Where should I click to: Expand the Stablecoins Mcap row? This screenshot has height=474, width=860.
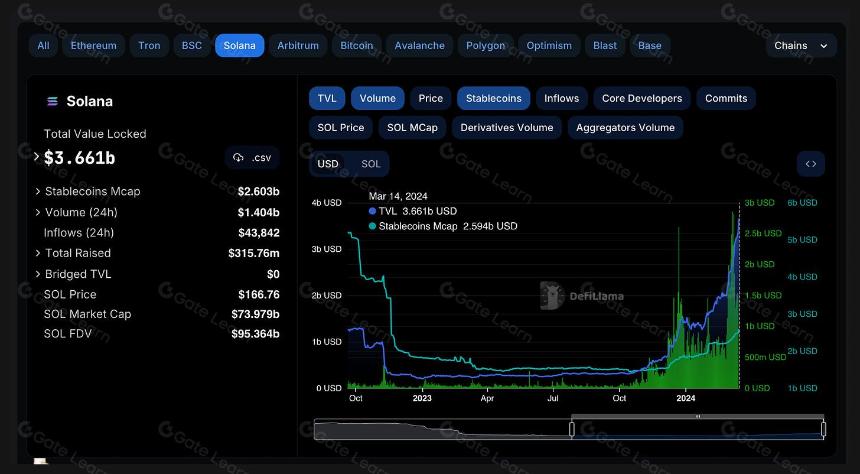coord(38,191)
